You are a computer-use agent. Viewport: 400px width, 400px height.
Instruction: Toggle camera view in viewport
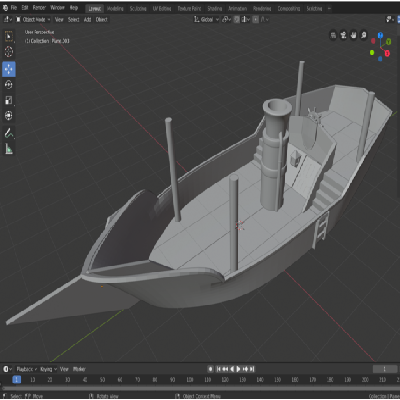click(x=343, y=35)
